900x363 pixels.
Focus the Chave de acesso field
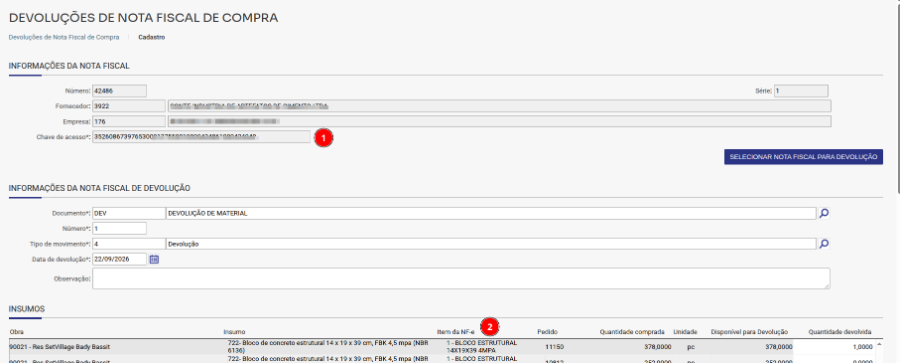pyautogui.click(x=201, y=137)
